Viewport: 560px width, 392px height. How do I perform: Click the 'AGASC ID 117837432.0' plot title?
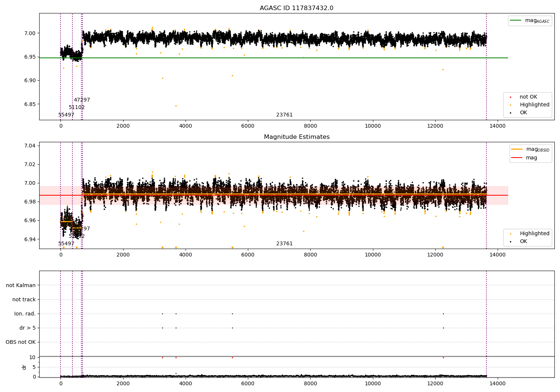[x=296, y=8]
